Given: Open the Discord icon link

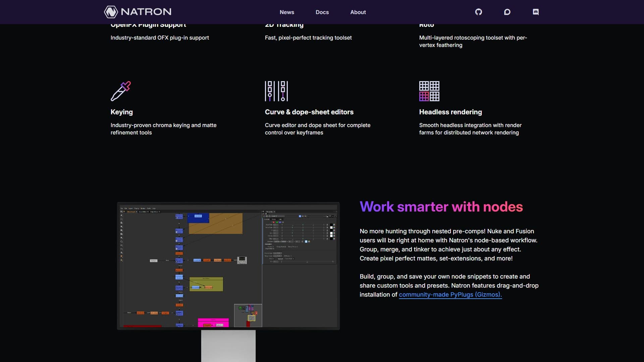Looking at the screenshot, I should [536, 12].
